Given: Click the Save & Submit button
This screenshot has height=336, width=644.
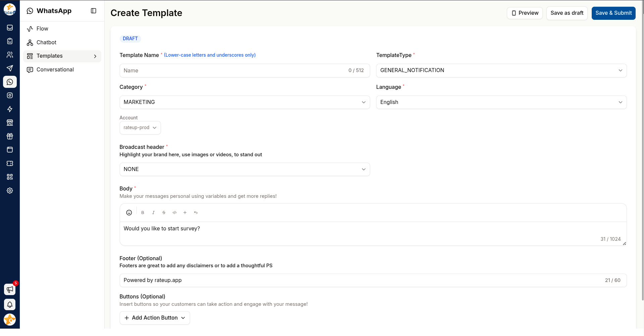Looking at the screenshot, I should tap(613, 13).
